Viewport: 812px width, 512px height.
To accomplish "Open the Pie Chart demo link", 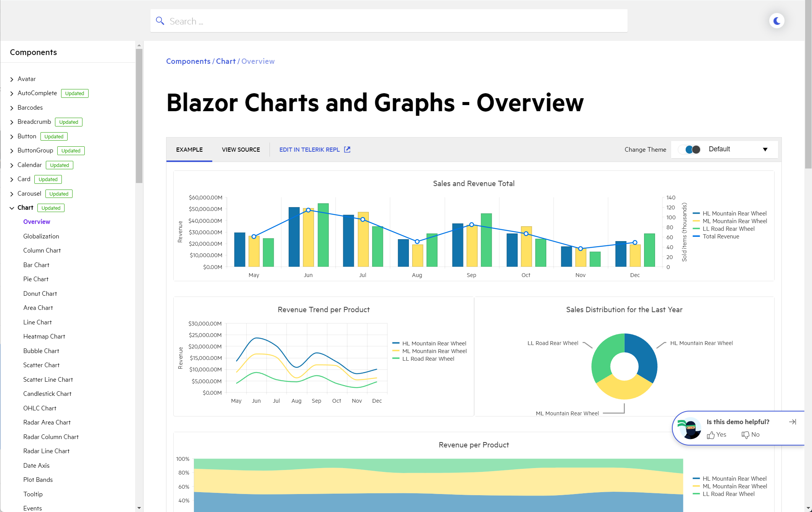I will pyautogui.click(x=36, y=279).
